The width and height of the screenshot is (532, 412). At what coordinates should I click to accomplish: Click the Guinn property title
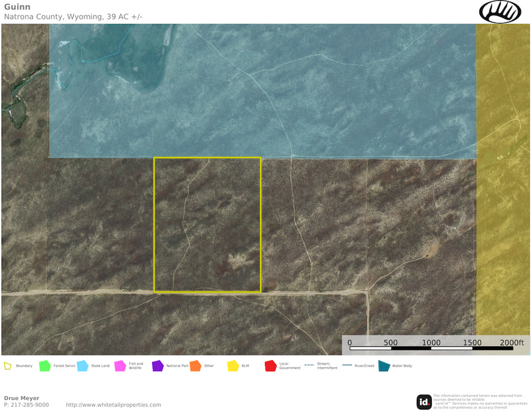pos(16,7)
